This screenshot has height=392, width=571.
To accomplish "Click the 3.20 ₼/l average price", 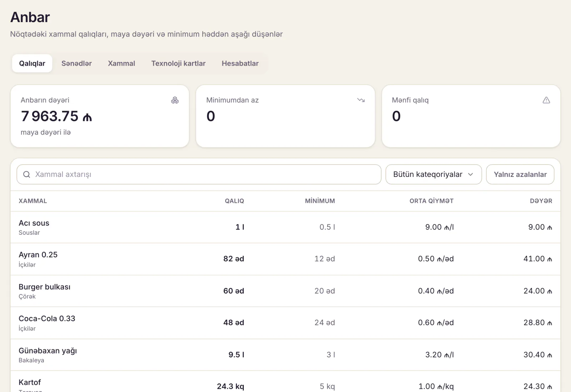I will pos(439,355).
